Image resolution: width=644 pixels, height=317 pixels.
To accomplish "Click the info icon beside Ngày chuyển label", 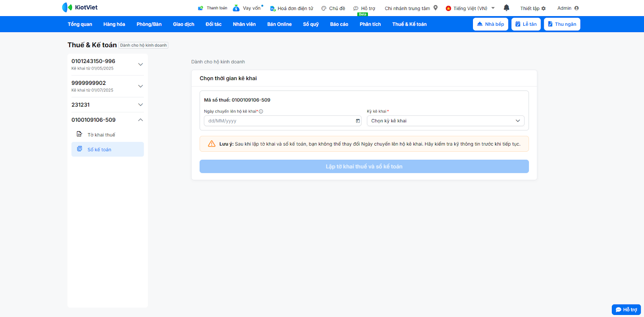I will click(x=261, y=111).
